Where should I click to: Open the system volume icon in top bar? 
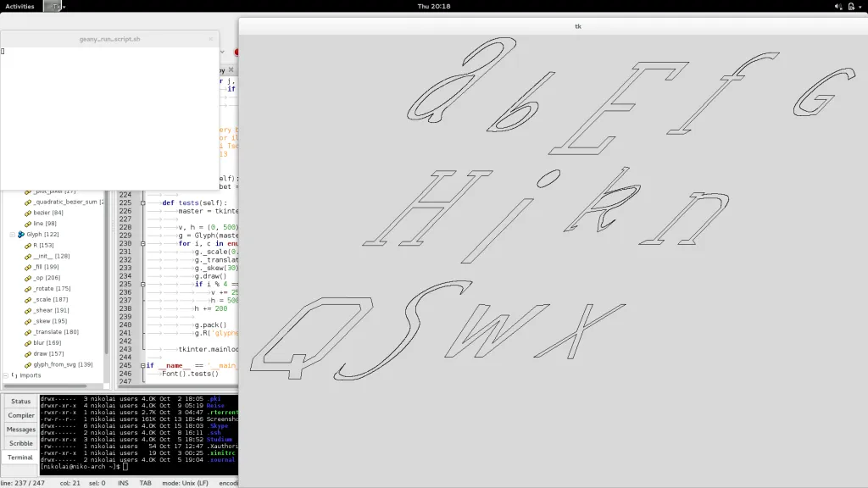pos(838,6)
